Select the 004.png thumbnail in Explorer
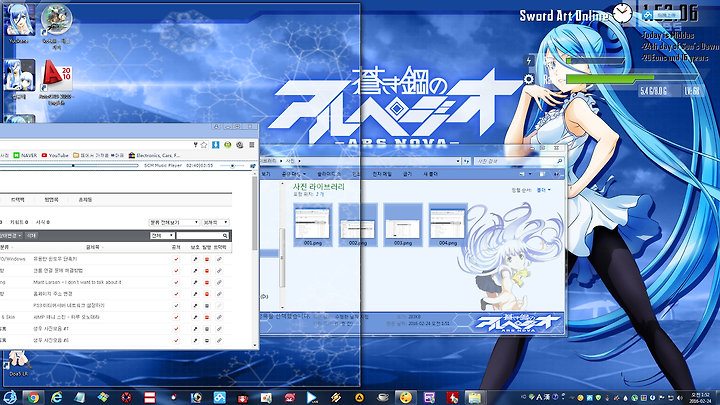Viewport: 720px width, 405px height. pyautogui.click(x=448, y=225)
